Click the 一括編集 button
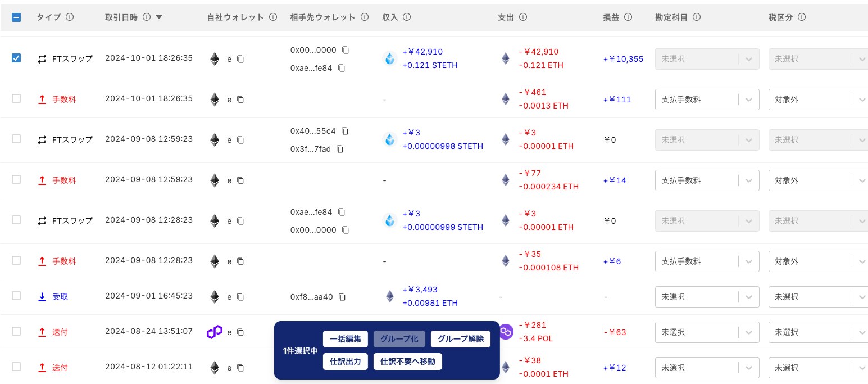Image resolution: width=868 pixels, height=384 pixels. [x=346, y=339]
